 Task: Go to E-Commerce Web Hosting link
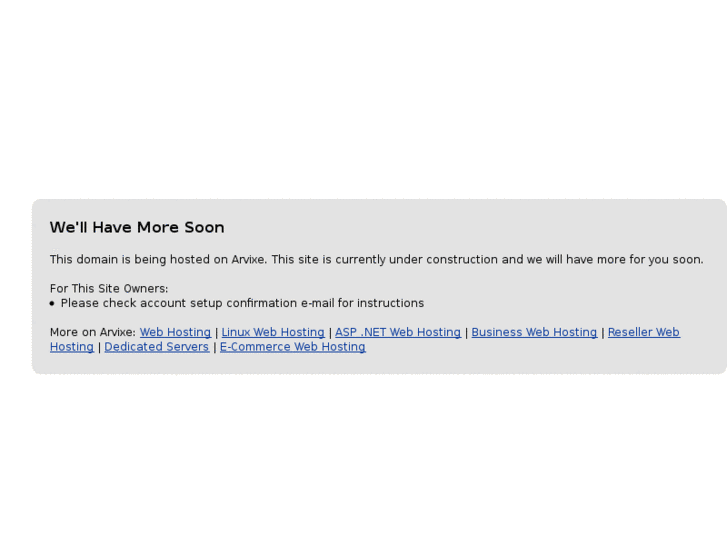point(292,347)
